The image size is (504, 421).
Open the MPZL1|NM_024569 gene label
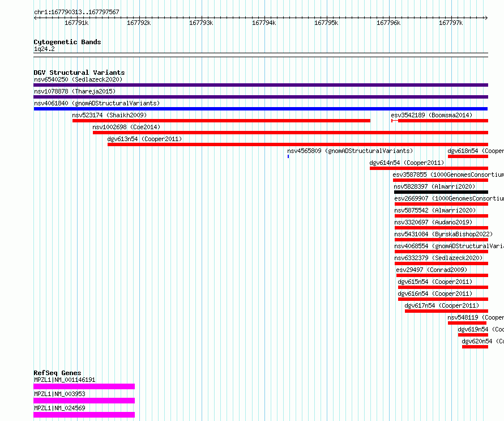click(59, 408)
